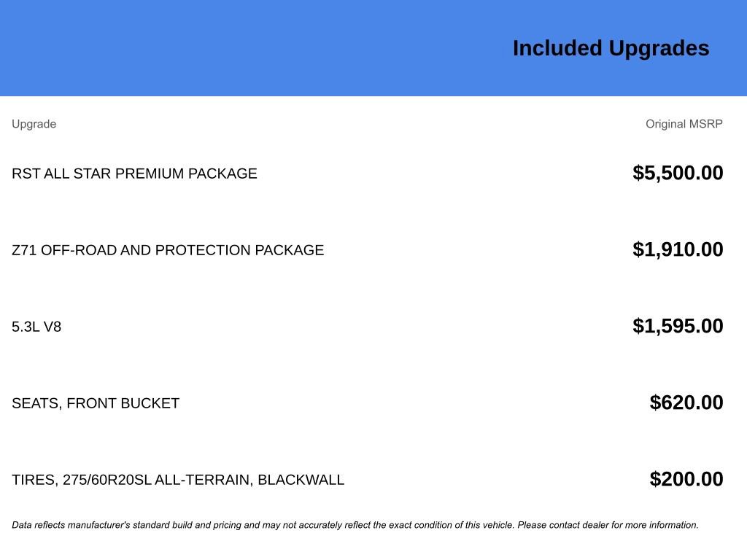The width and height of the screenshot is (747, 560).
Task: Click the Included Upgrades heading
Action: tap(611, 48)
